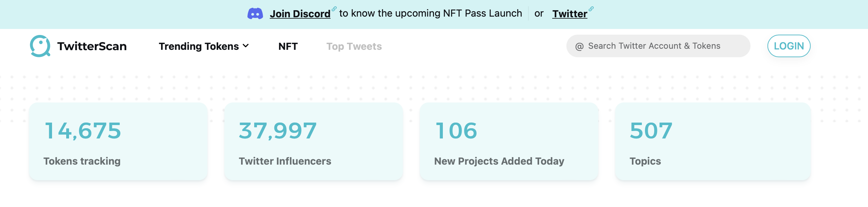868x207 pixels.
Task: Follow the Join Discord link
Action: point(300,14)
